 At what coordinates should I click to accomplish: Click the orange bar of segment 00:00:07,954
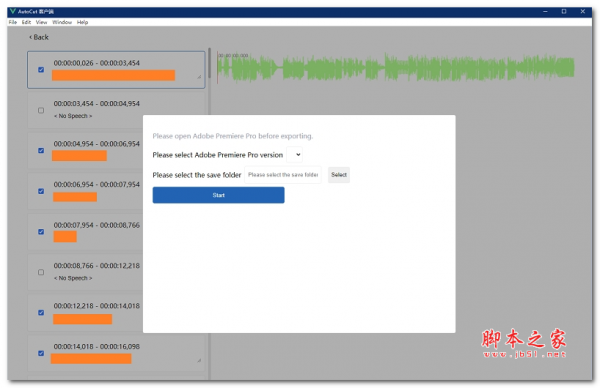pyautogui.click(x=65, y=236)
